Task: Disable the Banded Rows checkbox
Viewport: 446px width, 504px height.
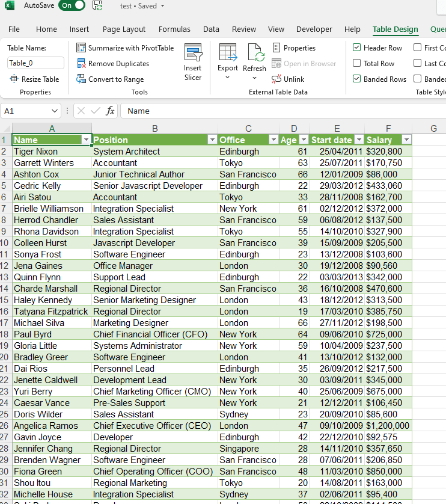Action: [357, 79]
